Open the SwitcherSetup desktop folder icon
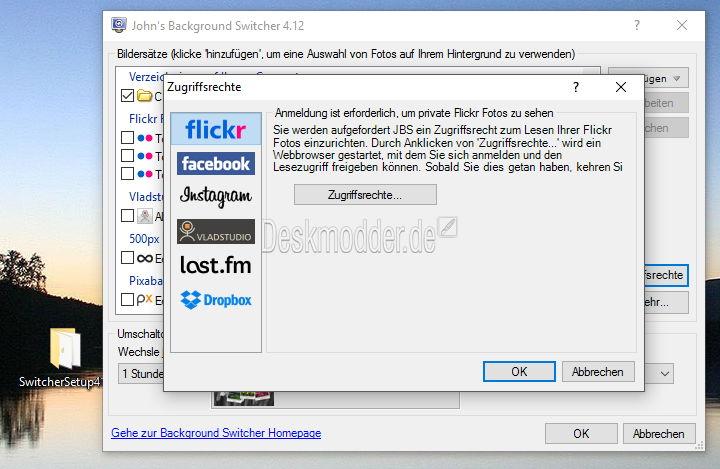720x469 pixels. click(65, 349)
